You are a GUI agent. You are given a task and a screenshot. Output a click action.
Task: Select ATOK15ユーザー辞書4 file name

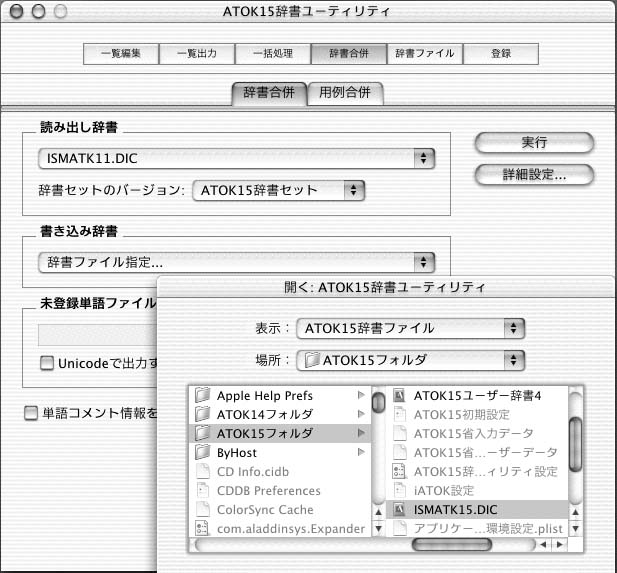coord(477,396)
